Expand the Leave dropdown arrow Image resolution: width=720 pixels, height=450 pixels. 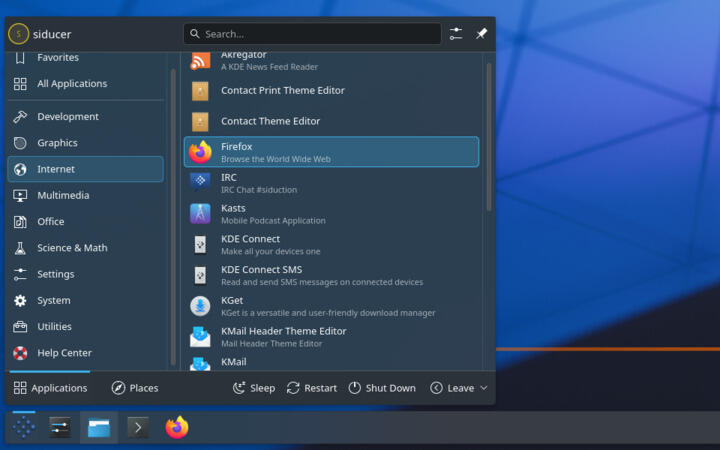pyautogui.click(x=484, y=388)
